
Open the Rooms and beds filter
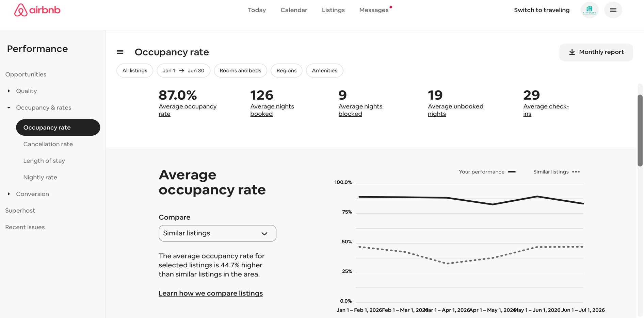[x=240, y=70]
